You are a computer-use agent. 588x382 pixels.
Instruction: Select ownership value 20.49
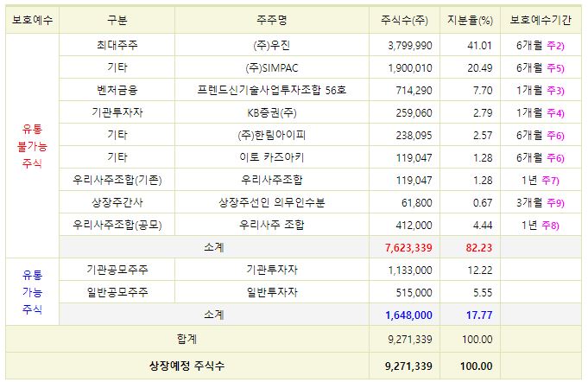[x=479, y=68]
